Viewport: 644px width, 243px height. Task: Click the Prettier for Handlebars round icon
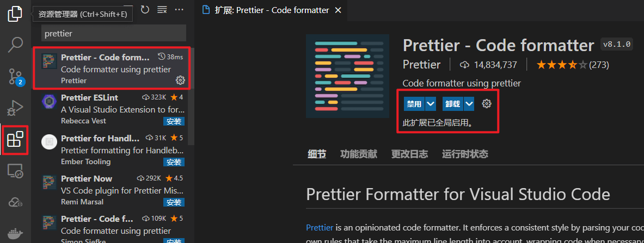[49, 141]
